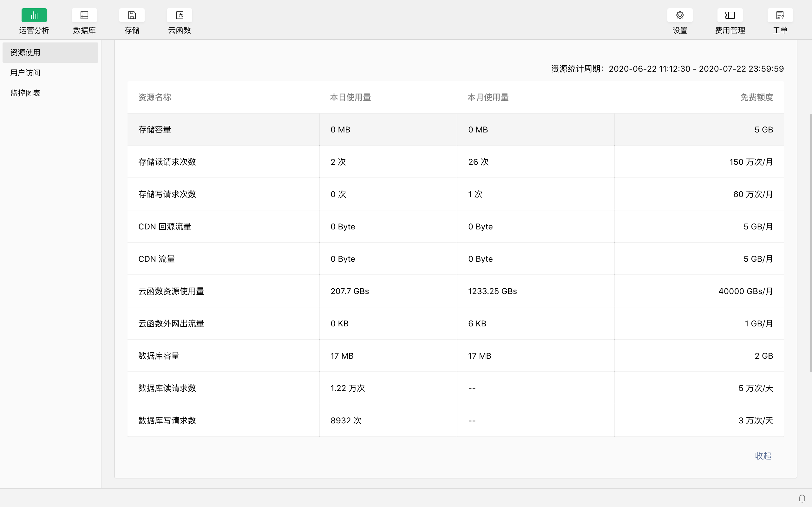
Task: Click the 本月使用量 column header
Action: [x=488, y=97]
